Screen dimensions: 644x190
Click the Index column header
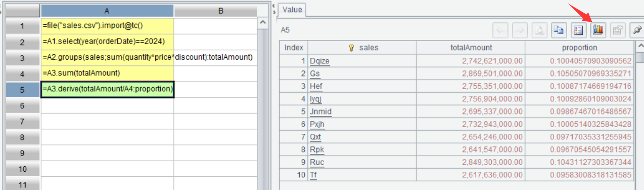coord(294,48)
